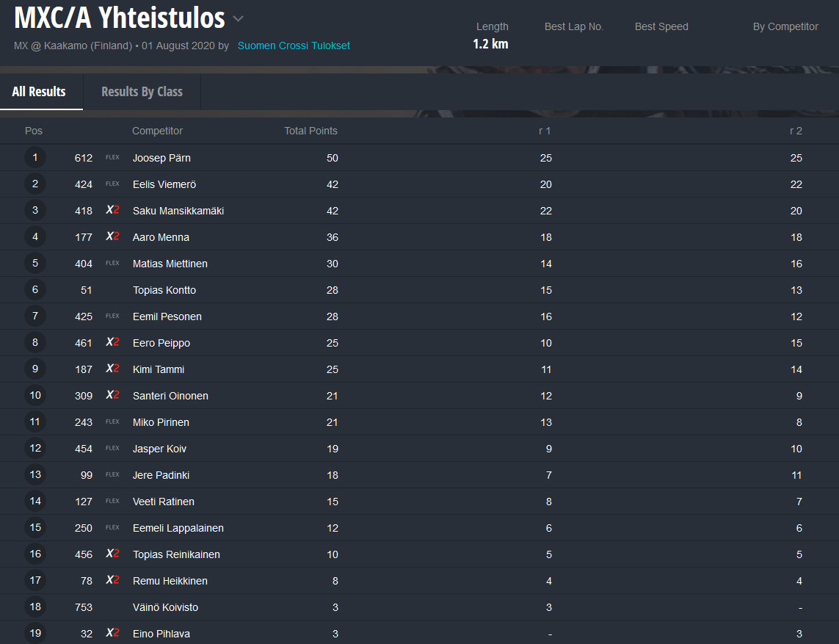
Task: Click the FLEX icon next to Matias Miettinen
Action: point(112,263)
